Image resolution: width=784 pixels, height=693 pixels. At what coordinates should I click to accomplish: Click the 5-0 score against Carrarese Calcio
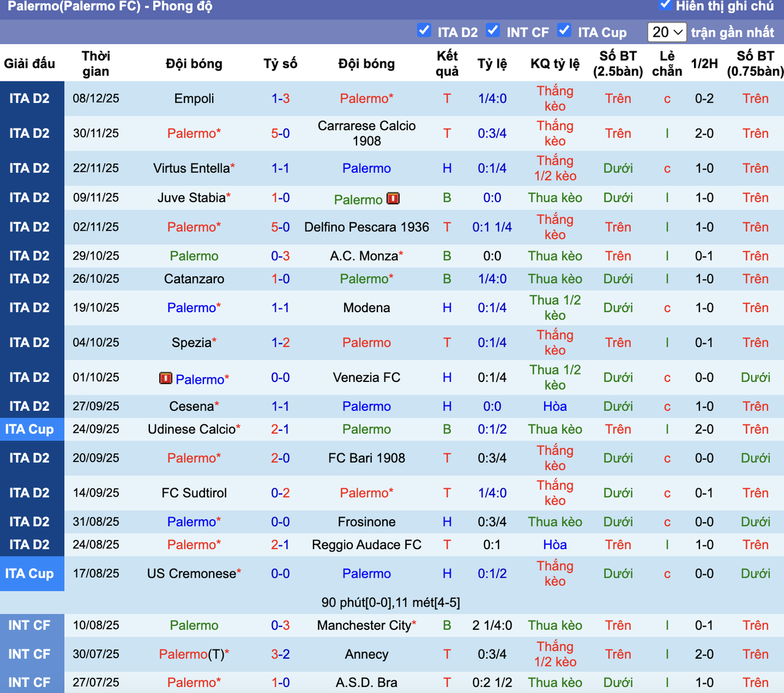pos(281,133)
